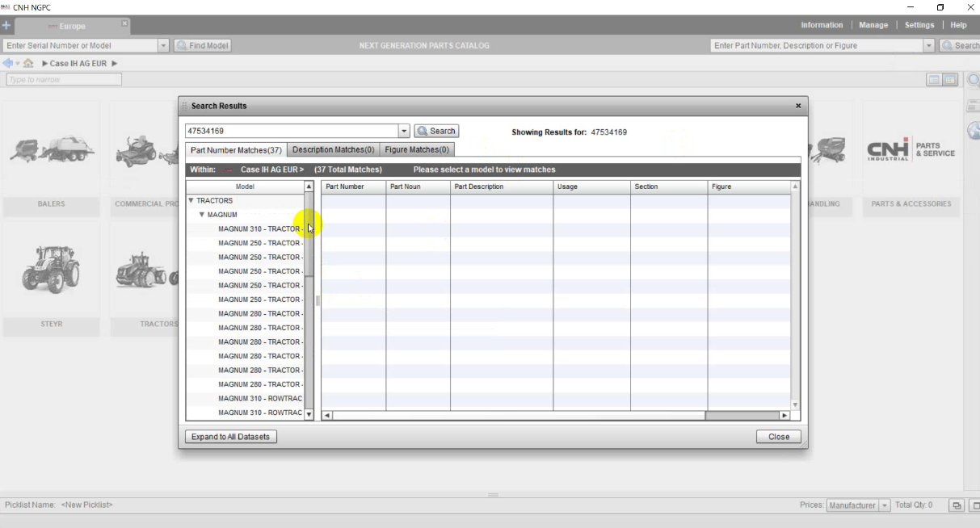Collapse the TRACTORS tree node
This screenshot has height=528, width=980.
pos(191,200)
